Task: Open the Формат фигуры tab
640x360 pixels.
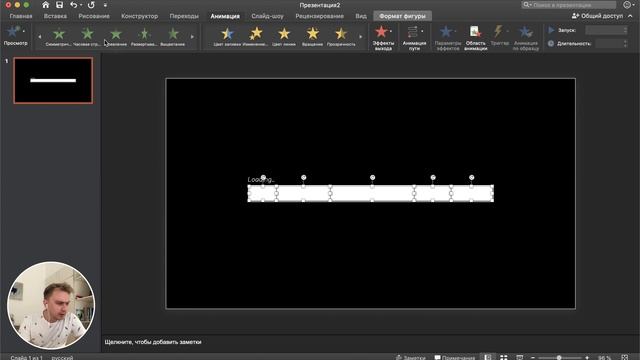Action: coord(402,16)
